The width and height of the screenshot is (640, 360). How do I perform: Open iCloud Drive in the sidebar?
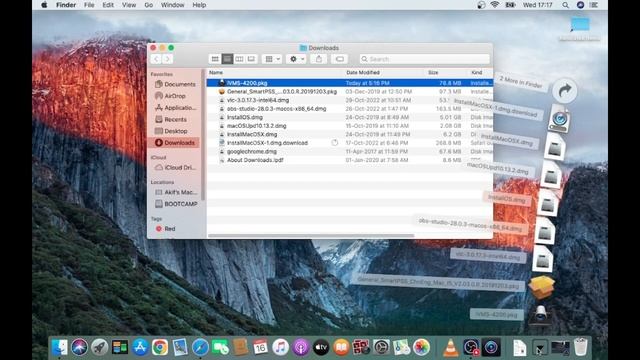coord(175,167)
